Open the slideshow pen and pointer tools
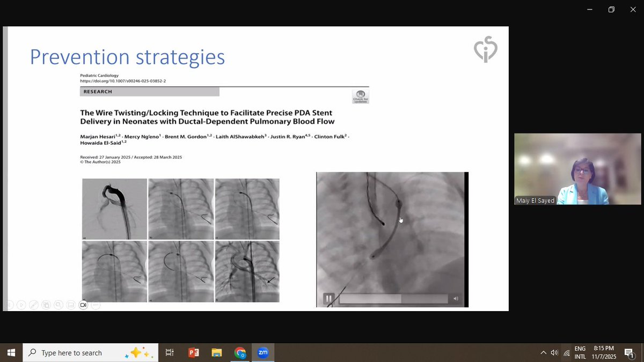The height and width of the screenshot is (362, 644). tap(33, 305)
